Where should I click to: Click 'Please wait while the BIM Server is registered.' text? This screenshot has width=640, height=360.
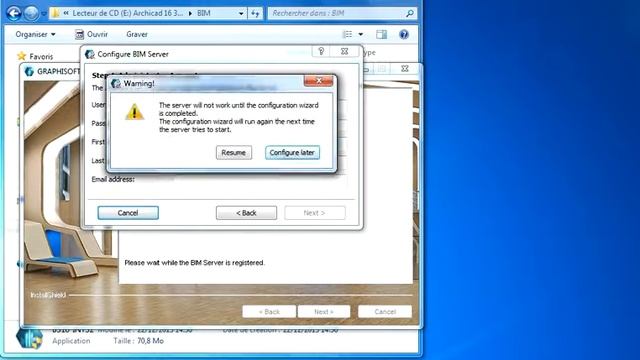pyautogui.click(x=195, y=262)
